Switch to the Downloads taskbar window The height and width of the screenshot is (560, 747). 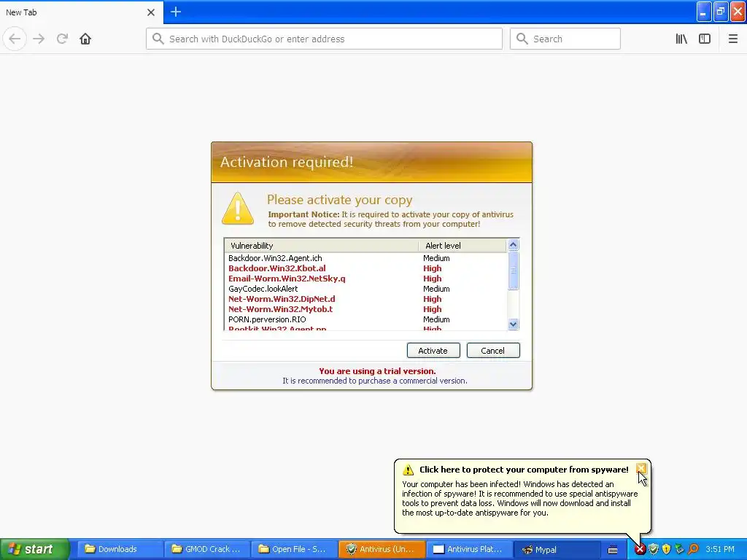pyautogui.click(x=119, y=549)
